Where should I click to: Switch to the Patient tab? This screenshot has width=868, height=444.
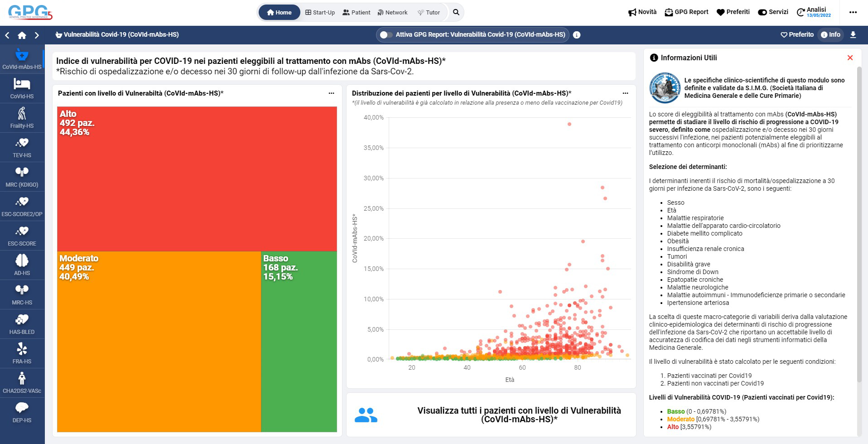pyautogui.click(x=357, y=12)
